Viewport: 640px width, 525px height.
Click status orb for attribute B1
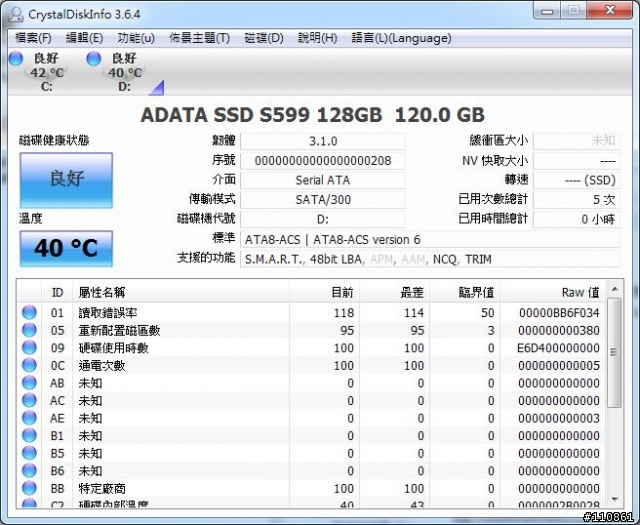(x=29, y=435)
